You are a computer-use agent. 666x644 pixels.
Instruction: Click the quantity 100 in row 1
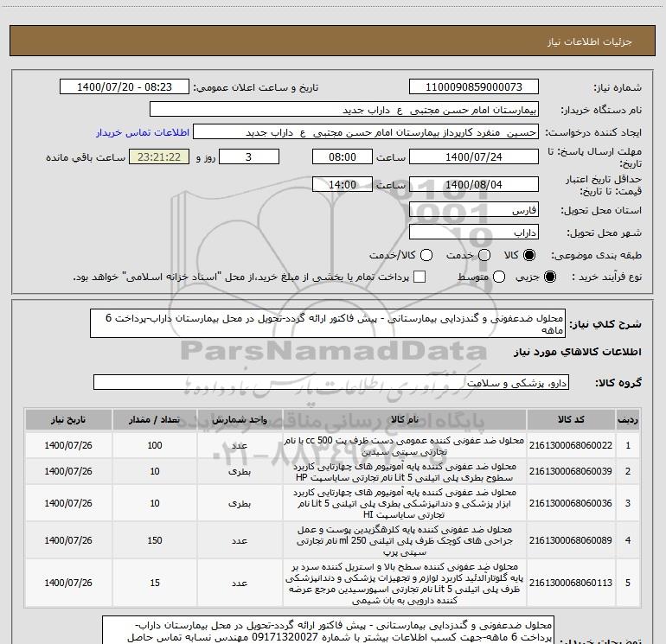tap(155, 445)
